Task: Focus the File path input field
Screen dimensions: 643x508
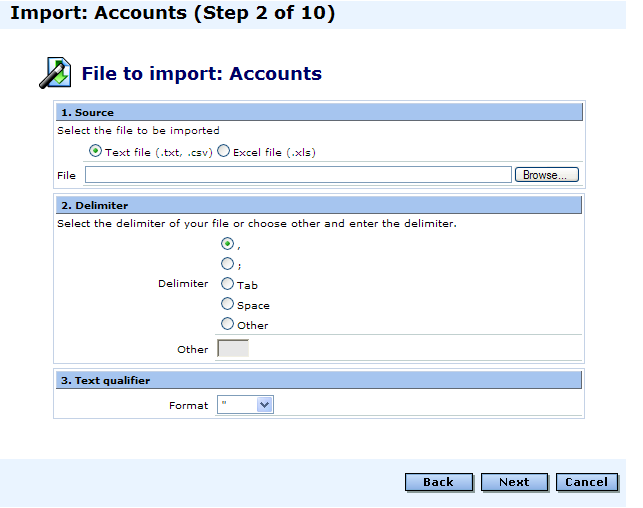Action: pos(298,175)
